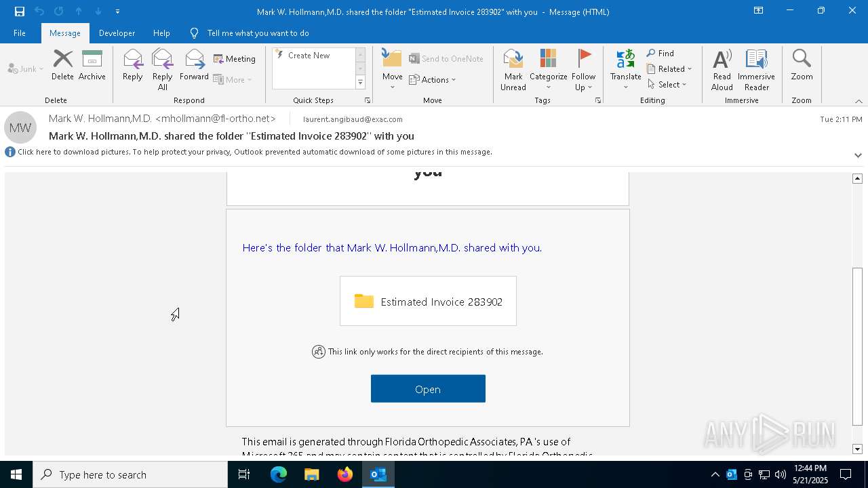The width and height of the screenshot is (868, 488).
Task: Open the File tab
Action: click(x=20, y=33)
